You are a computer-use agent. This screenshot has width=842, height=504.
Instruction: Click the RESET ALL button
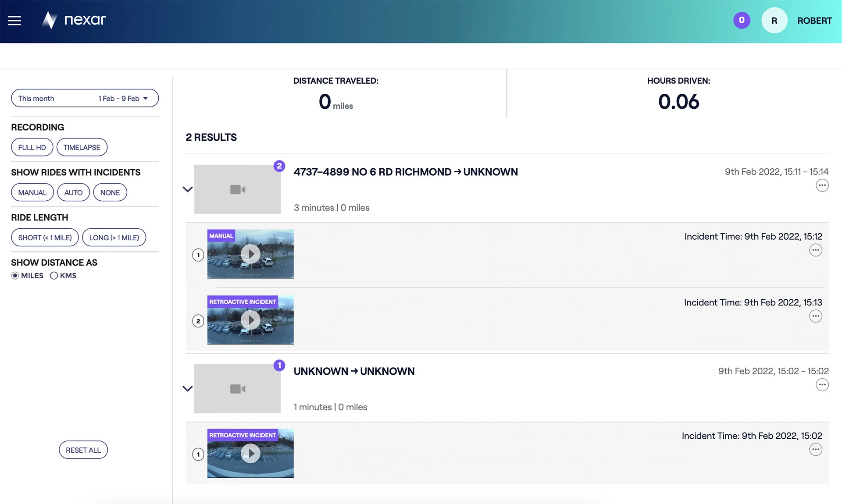click(83, 450)
